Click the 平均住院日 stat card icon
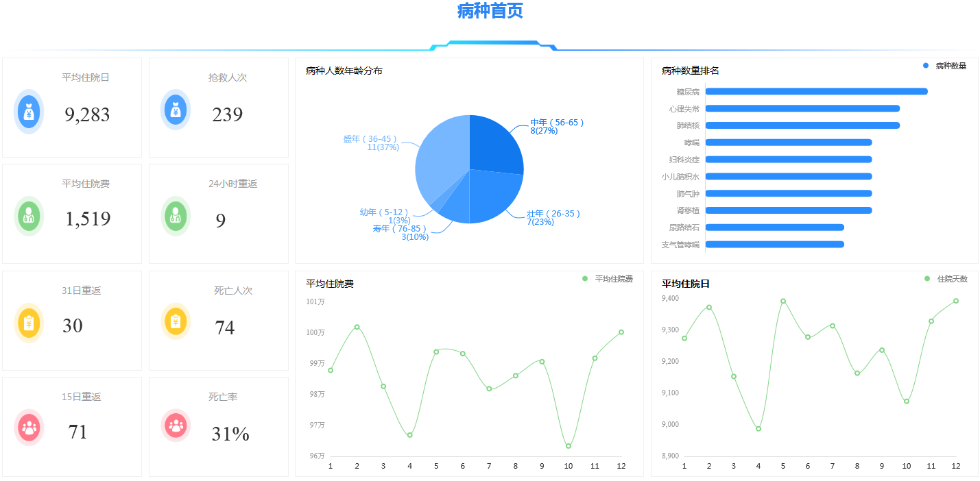The height and width of the screenshot is (481, 980). click(28, 111)
